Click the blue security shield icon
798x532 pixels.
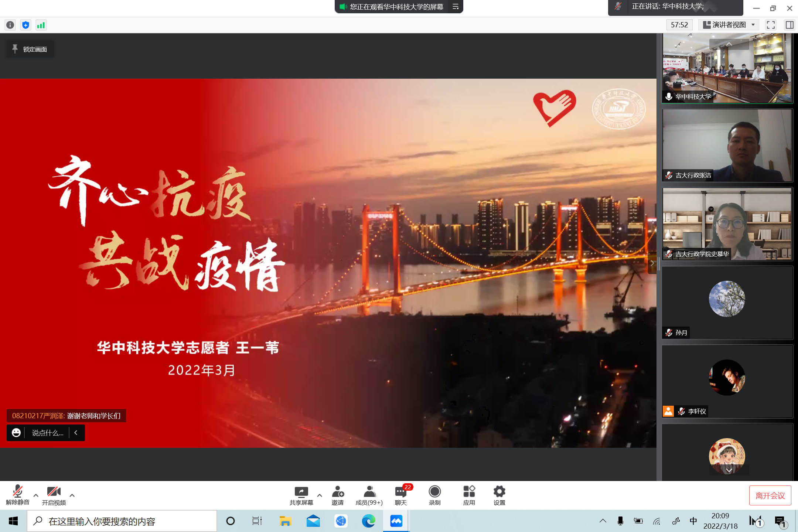tap(25, 25)
